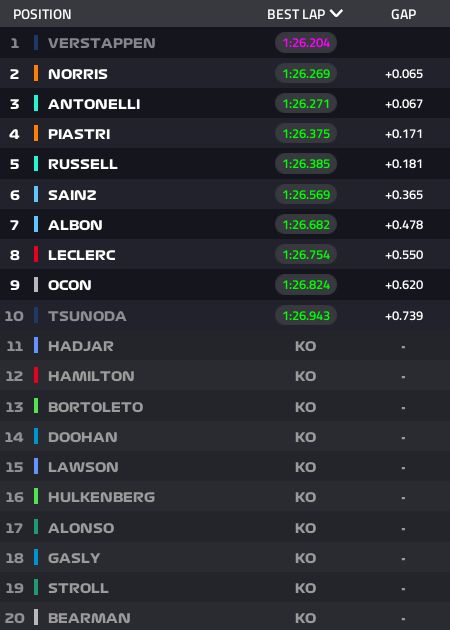Image resolution: width=450 pixels, height=630 pixels.
Task: Click Leclerc's red team color bar
Action: (36, 255)
